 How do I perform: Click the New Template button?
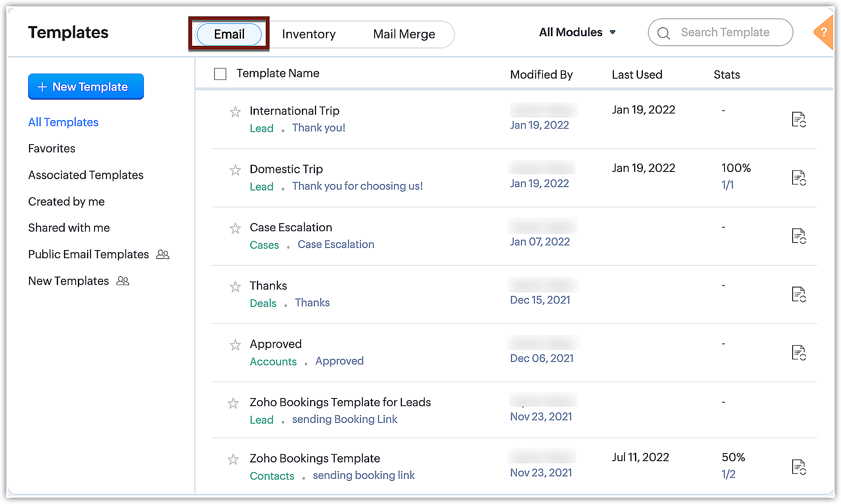[x=86, y=87]
